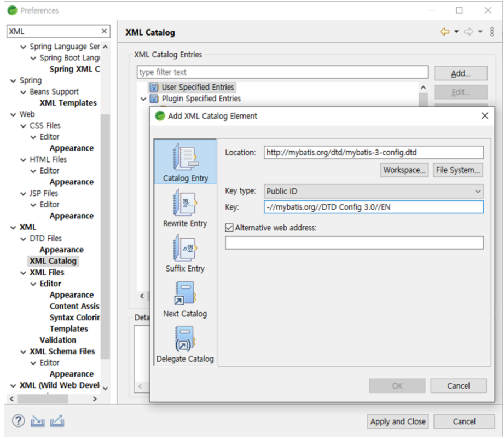Collapse the DTD Files tree node
Image resolution: width=504 pixels, height=439 pixels.
(x=23, y=239)
